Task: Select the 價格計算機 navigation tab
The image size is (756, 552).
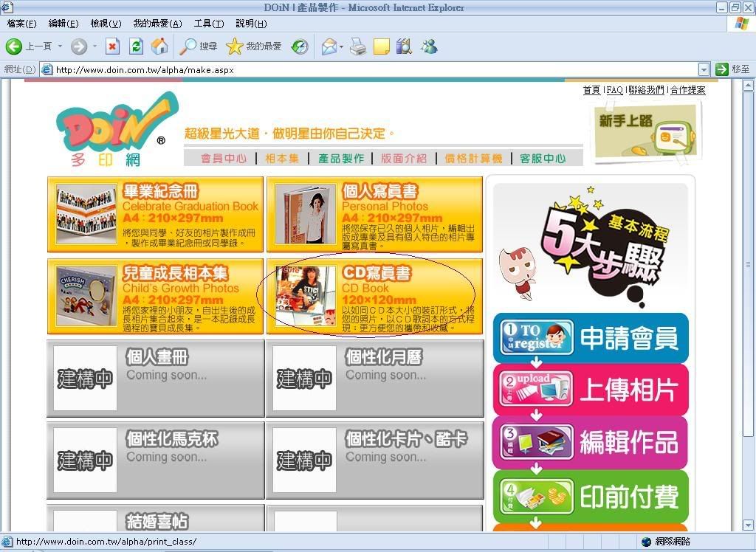Action: [472, 158]
